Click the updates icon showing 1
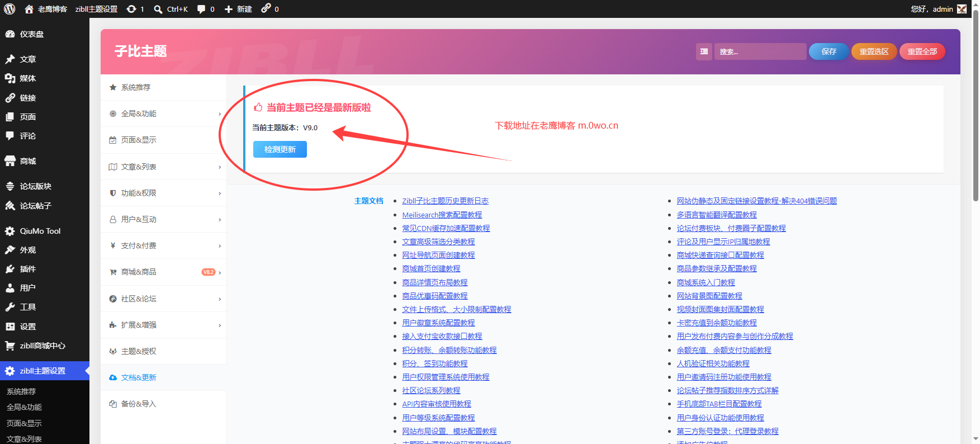 click(x=131, y=9)
